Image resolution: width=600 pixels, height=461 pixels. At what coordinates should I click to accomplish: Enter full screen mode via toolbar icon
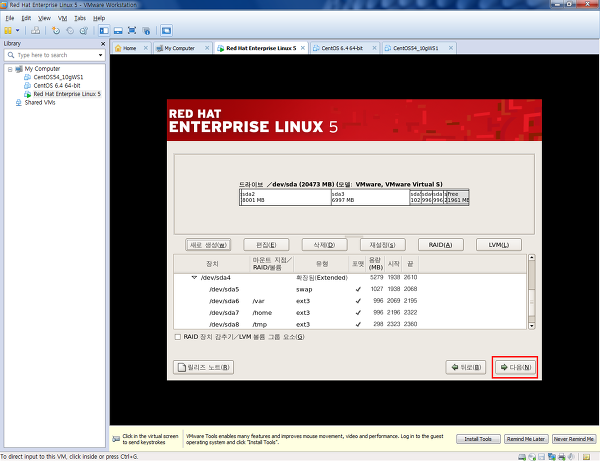pyautogui.click(x=132, y=31)
